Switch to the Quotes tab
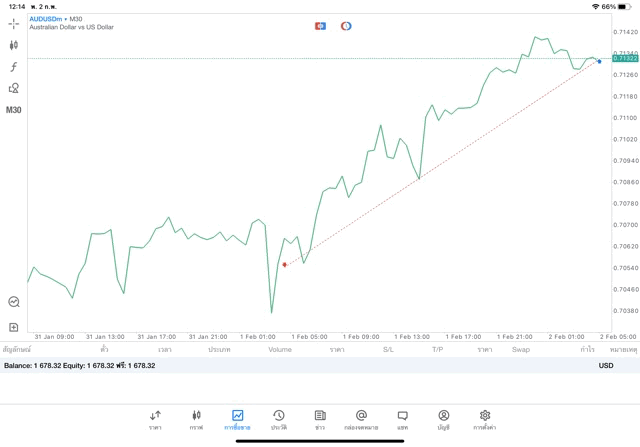Viewport: 640px width, 447px height. point(155,419)
